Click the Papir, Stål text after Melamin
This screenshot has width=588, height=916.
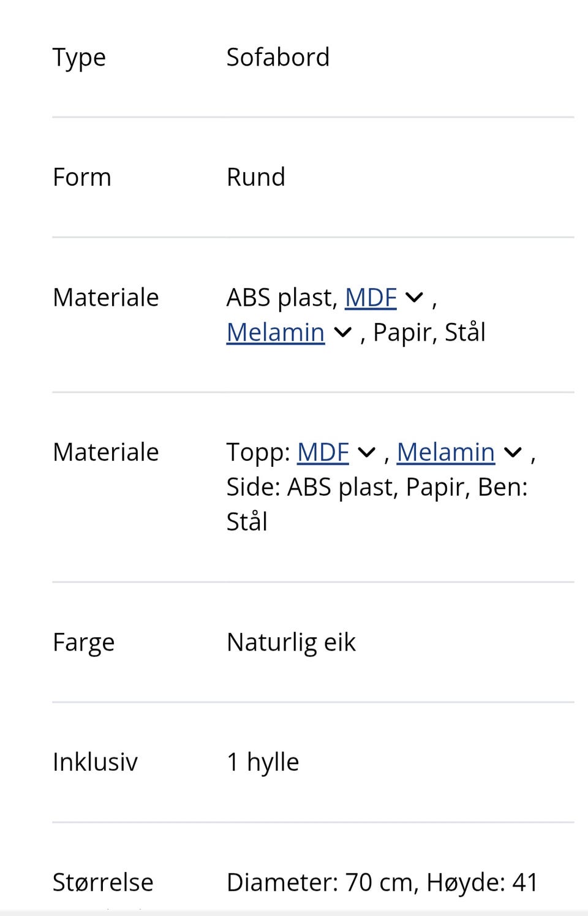point(429,333)
